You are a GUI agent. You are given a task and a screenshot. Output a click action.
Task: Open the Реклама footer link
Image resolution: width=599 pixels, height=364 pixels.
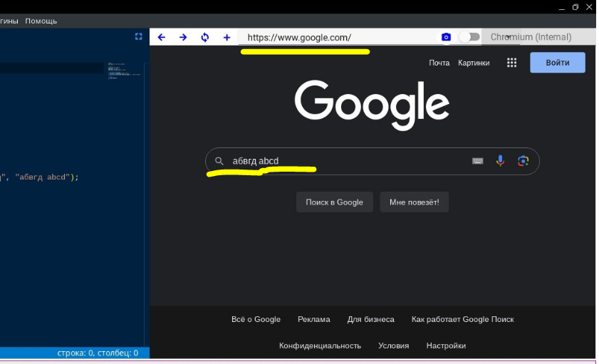point(314,319)
